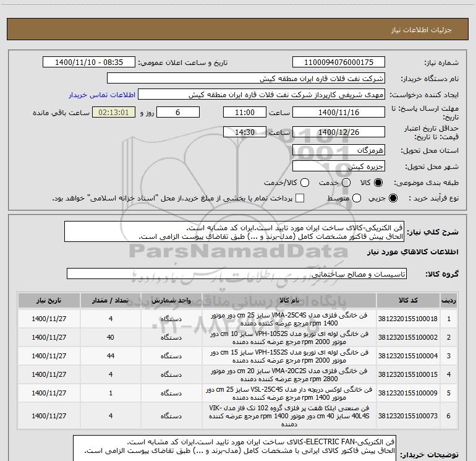The image size is (476, 461).
Task: Click the goods group field تاسیسات و مصالح ساختمانی
Action: [237, 274]
